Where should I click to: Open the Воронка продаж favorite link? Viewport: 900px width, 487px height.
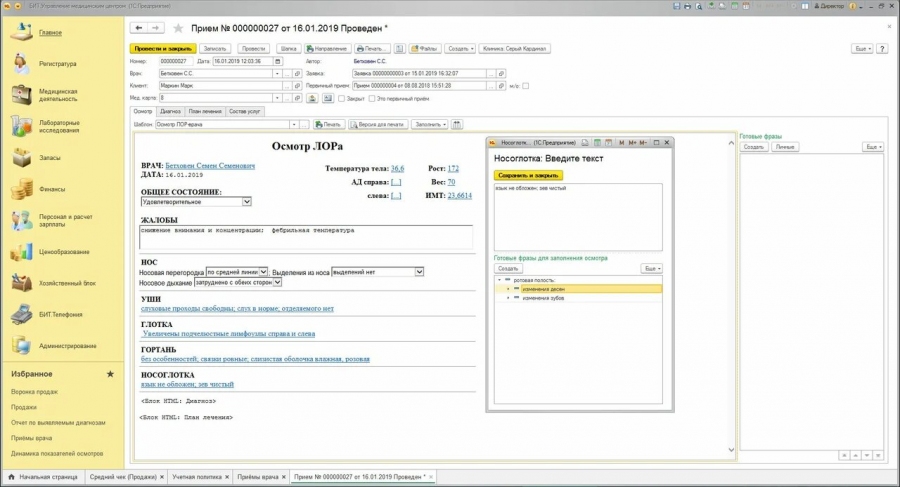click(34, 392)
